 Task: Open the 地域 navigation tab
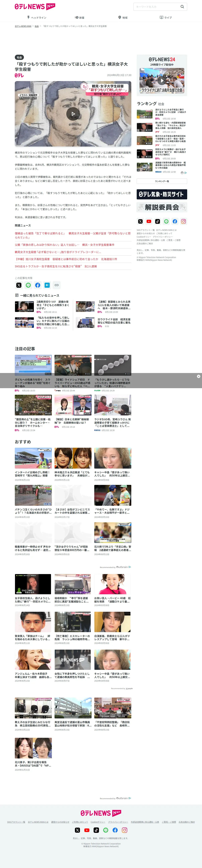123,17
